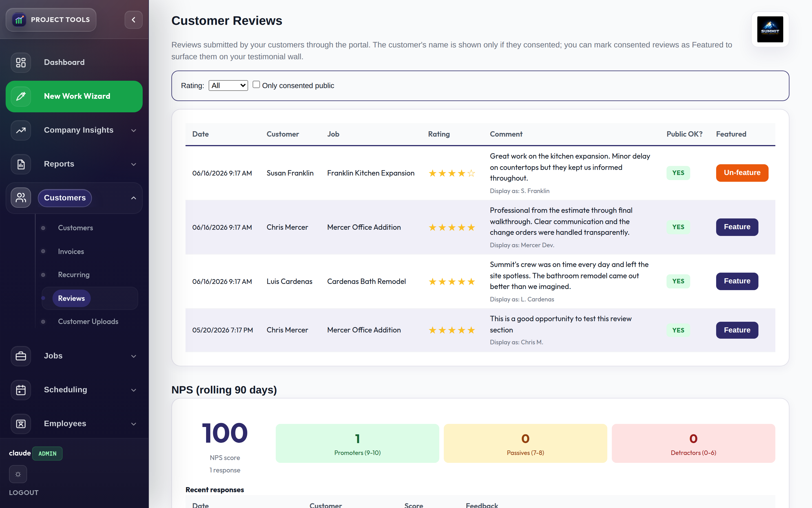Click the Public OK? column header
Viewport: 812px width, 508px height.
click(x=685, y=134)
